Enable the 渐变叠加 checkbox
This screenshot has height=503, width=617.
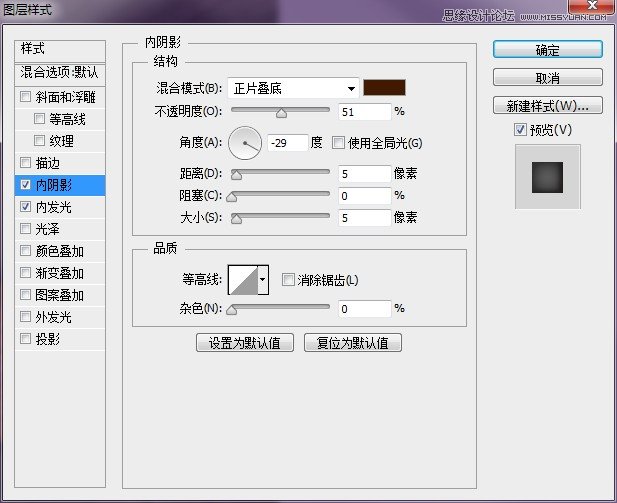[25, 273]
